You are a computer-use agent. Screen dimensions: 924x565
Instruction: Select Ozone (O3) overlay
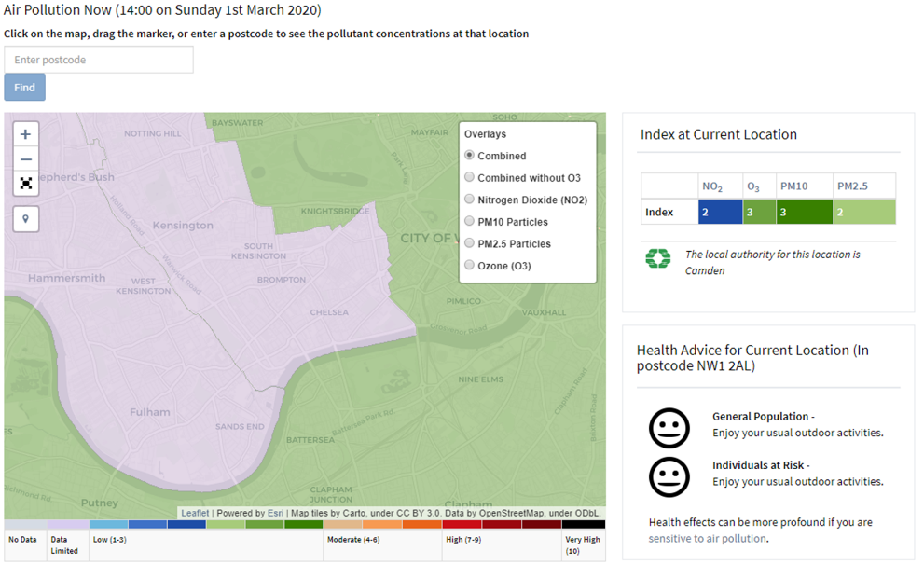(x=469, y=265)
